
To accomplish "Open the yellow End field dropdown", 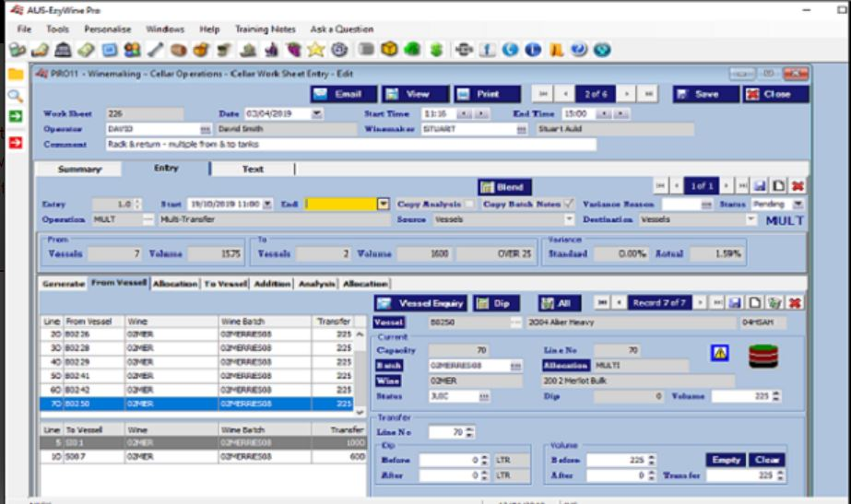I will [384, 204].
